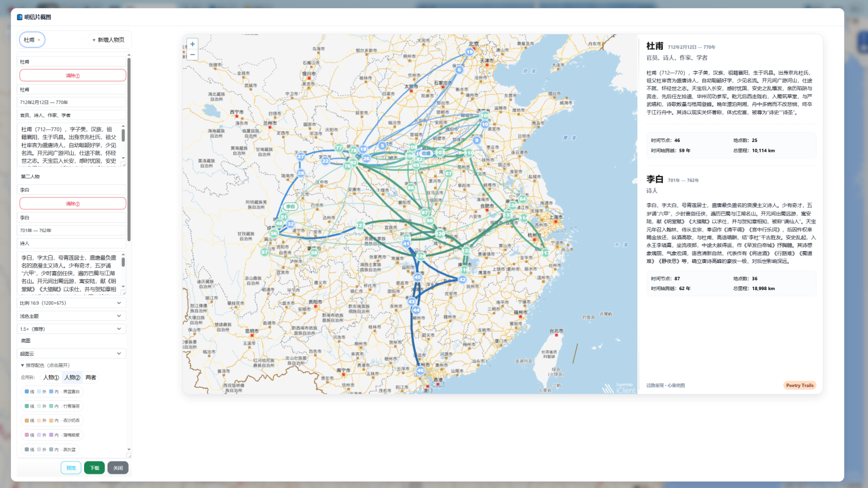Screen dimensions: 868x488
Task: Click map node marker 15 near 北京市
Action: click(x=469, y=52)
